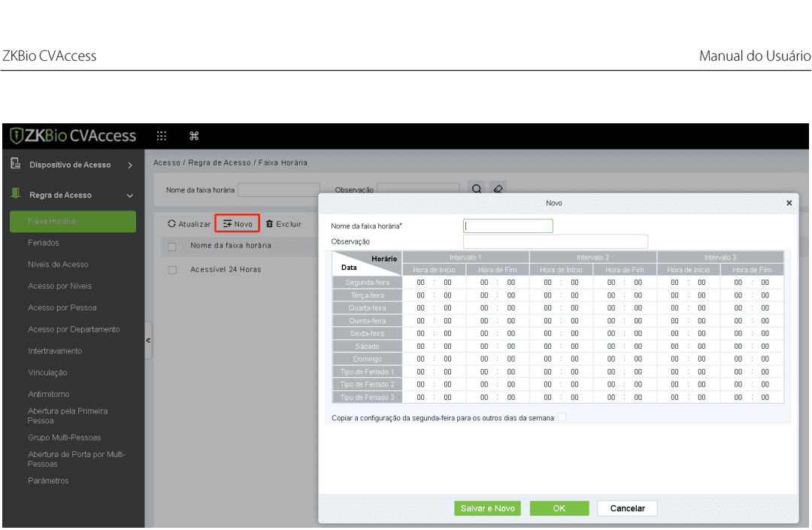Screen dimensions: 812x530
Task: Select Faixa Horária in the sidebar
Action: click(73, 221)
